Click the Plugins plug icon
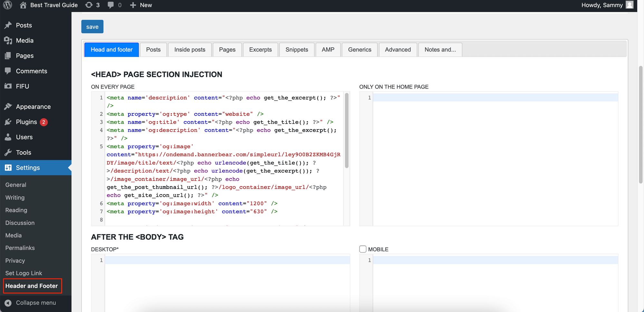Screen dimensions: 644x312 click(x=8, y=122)
